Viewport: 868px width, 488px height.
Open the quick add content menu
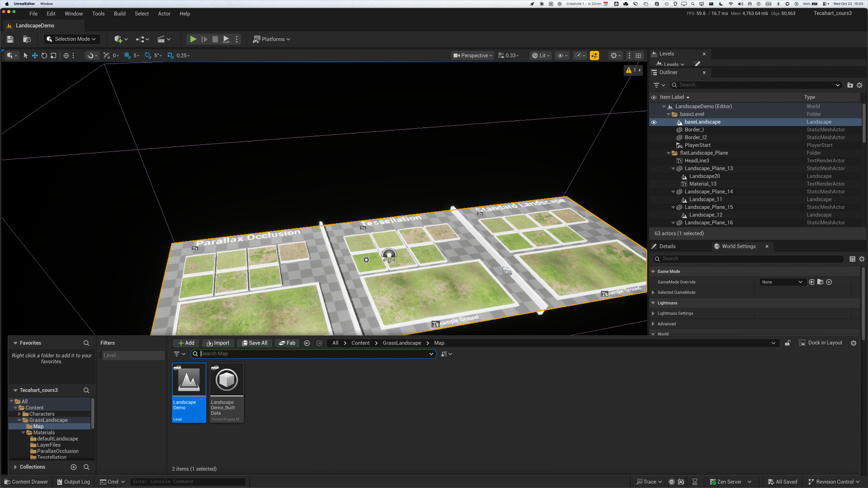[121, 39]
